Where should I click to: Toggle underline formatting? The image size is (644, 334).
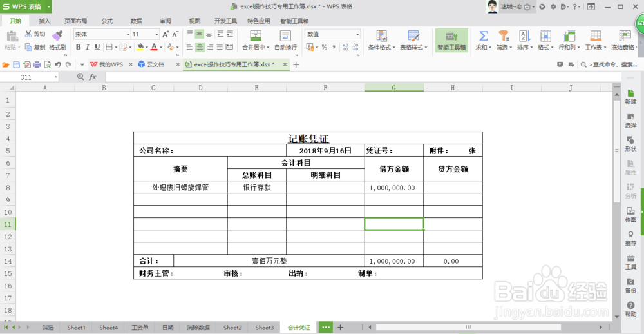coord(97,47)
